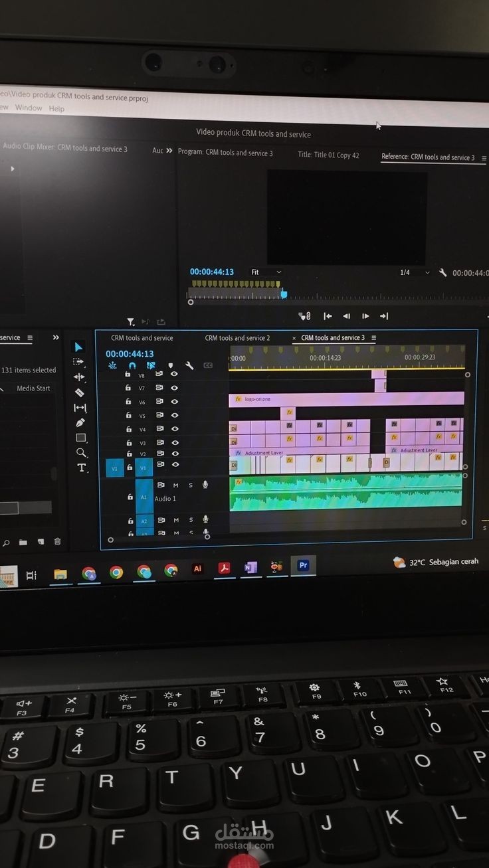Toggle timeline snapping magnet
489x868 pixels.
click(132, 365)
